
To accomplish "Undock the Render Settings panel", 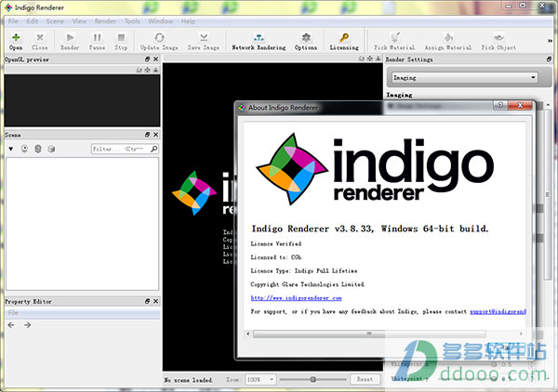I will pyautogui.click(x=549, y=59).
